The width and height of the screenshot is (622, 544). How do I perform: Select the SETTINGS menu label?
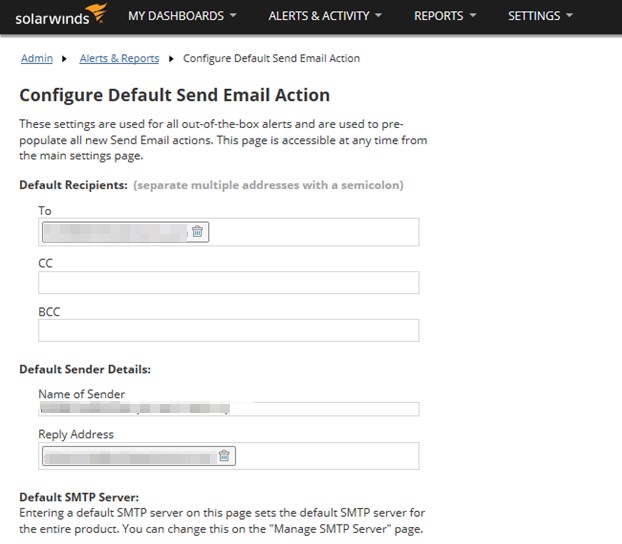click(x=533, y=16)
